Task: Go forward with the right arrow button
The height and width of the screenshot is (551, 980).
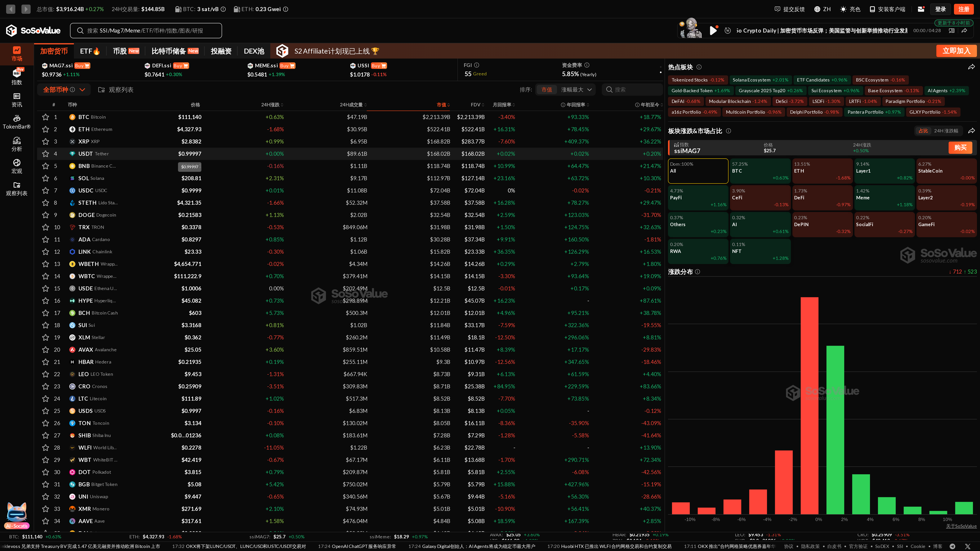Action: tap(26, 9)
